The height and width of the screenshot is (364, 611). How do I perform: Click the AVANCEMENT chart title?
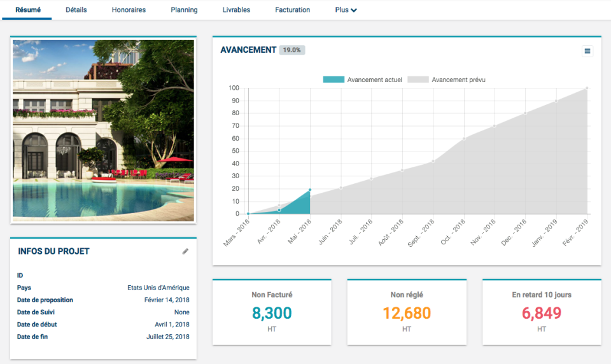click(x=248, y=50)
